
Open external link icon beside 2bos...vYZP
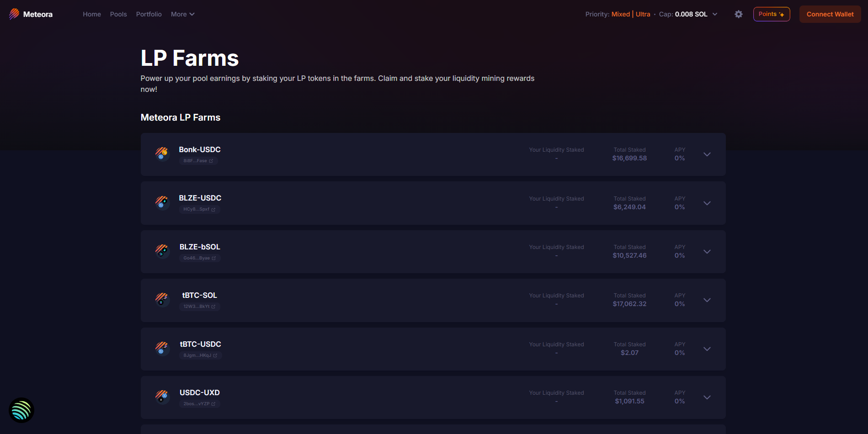[x=213, y=404]
